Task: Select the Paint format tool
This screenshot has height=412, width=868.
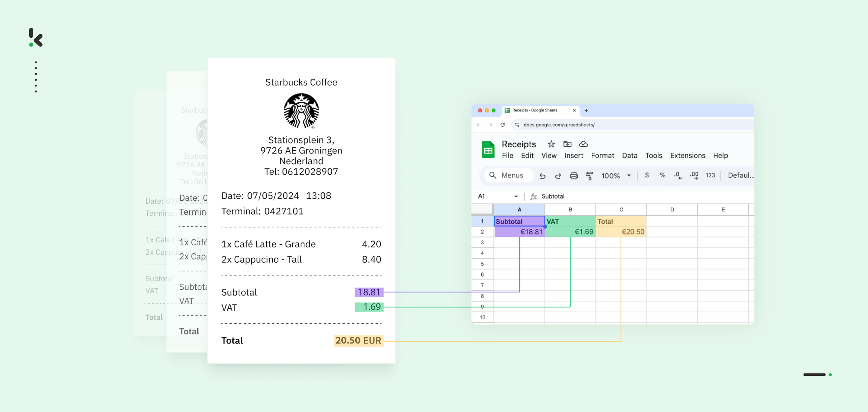Action: click(x=590, y=176)
